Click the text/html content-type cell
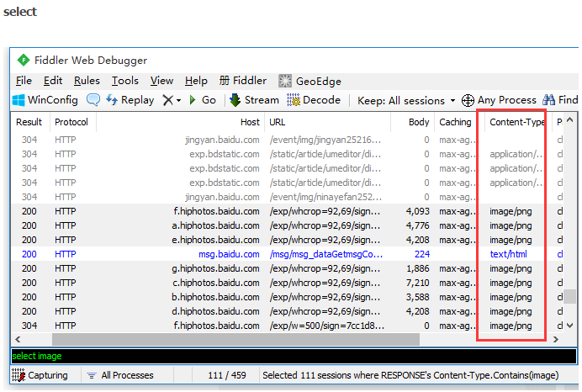 [x=508, y=254]
